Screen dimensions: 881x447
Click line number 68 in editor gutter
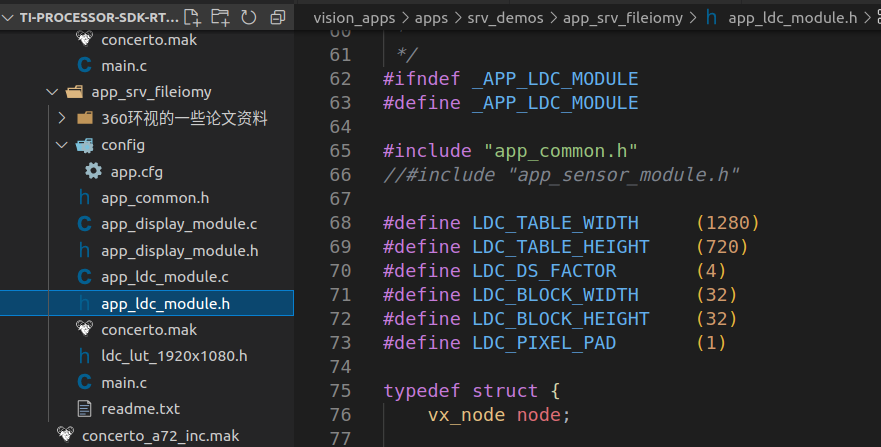click(x=340, y=222)
